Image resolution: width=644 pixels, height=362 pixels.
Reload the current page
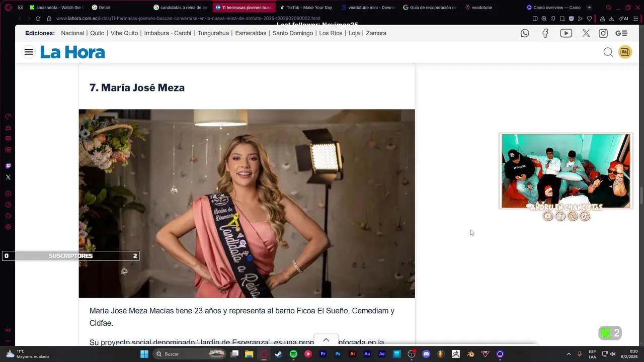(x=38, y=19)
